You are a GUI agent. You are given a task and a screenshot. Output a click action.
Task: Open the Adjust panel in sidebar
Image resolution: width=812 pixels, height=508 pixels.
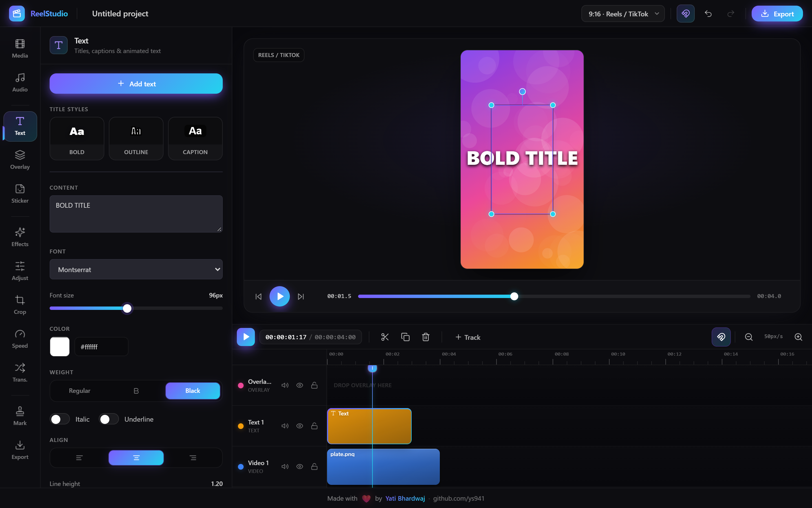20,271
